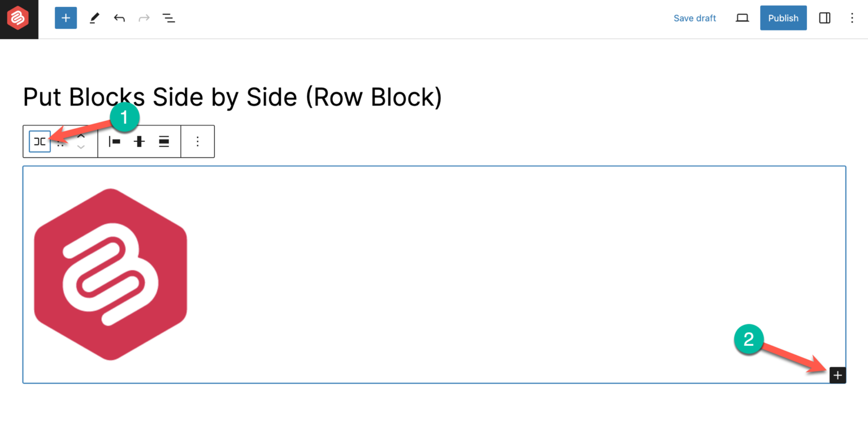Select the Row block parent icon
The height and width of the screenshot is (447, 868).
[39, 141]
